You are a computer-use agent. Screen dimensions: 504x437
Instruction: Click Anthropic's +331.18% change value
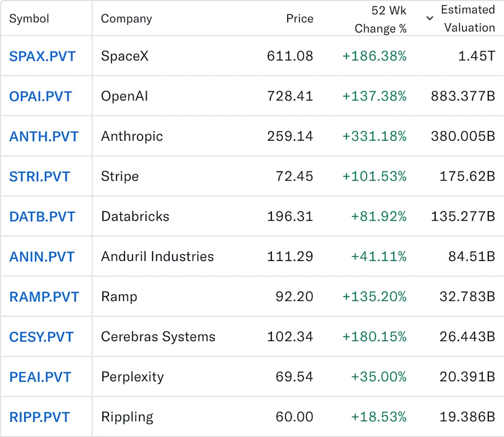coord(374,137)
